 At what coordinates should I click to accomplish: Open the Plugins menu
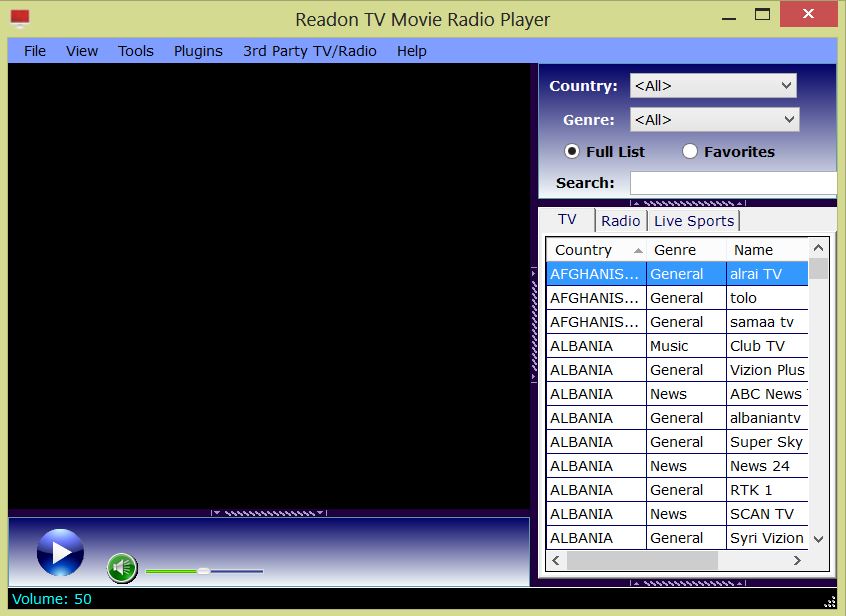[x=198, y=51]
